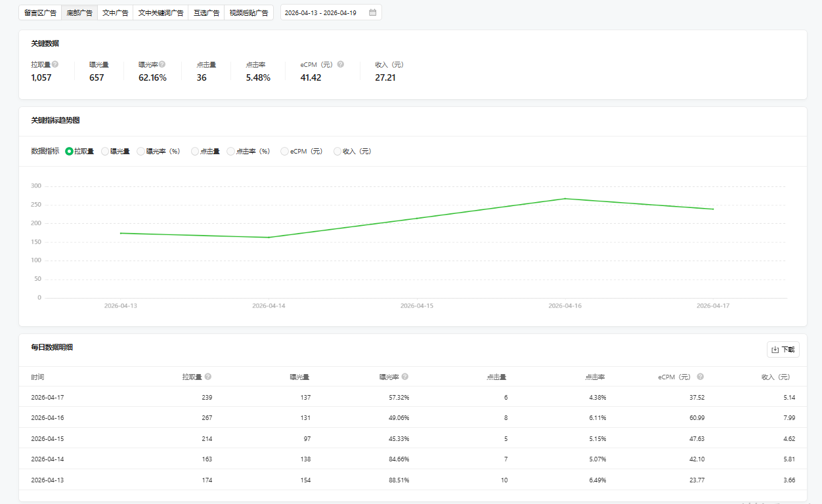Select the 点击量 chart metric radio option
Image resolution: width=822 pixels, height=504 pixels.
(x=195, y=152)
